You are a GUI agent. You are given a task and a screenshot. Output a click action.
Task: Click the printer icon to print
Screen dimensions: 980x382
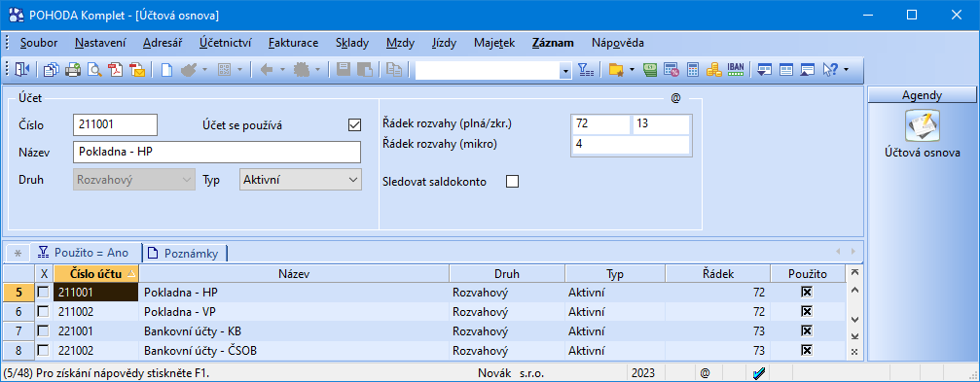(x=73, y=70)
